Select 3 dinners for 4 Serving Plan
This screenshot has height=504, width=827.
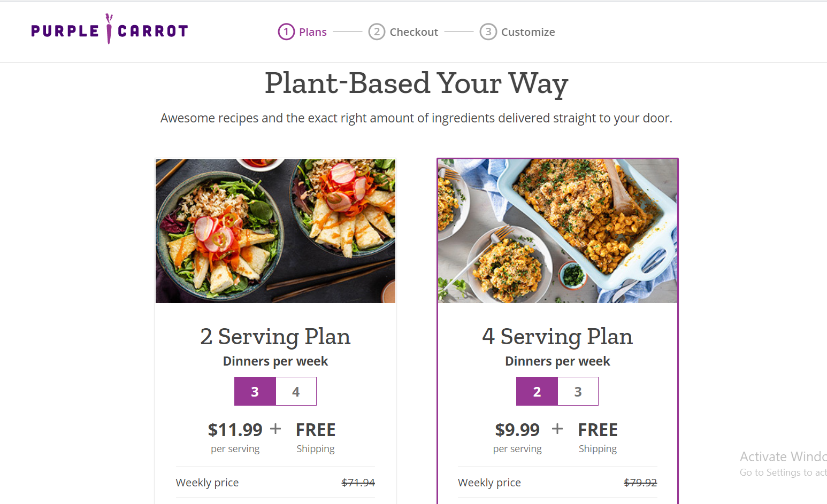click(578, 391)
